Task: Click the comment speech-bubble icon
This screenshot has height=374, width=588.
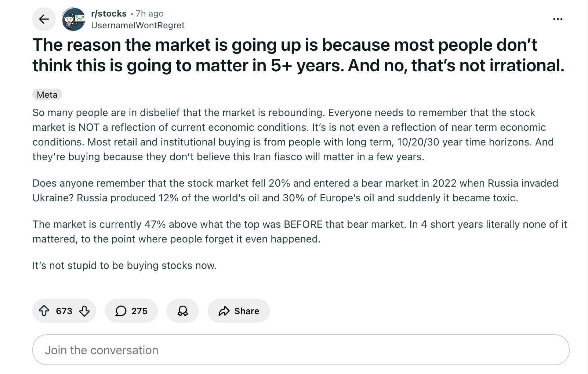Action: point(121,311)
